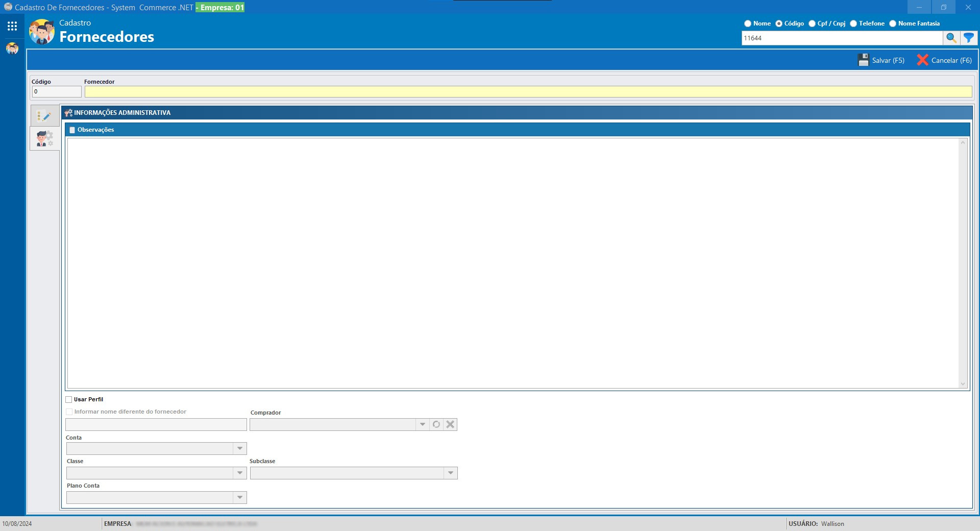The width and height of the screenshot is (980, 531).
Task: Click the yellow Fornecedor name field
Action: pyautogui.click(x=528, y=92)
